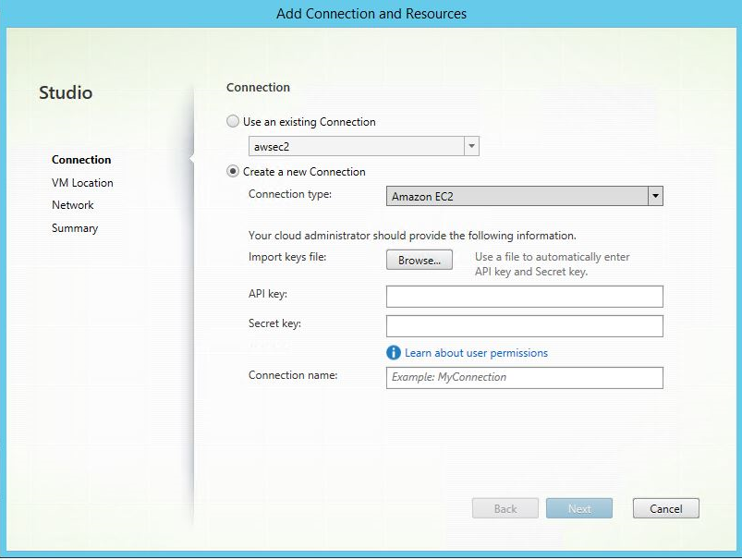Screen dimensions: 742x560
Task: Click the Back button
Action: 505,508
